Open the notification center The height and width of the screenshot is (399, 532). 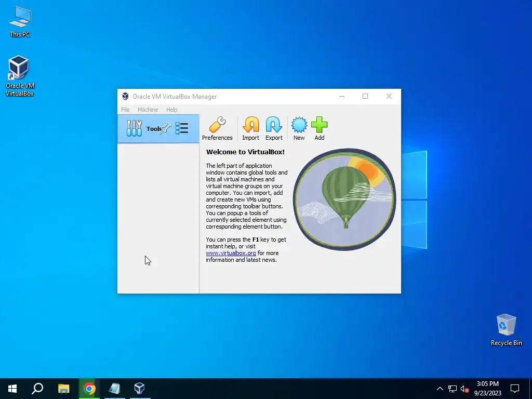point(515,389)
